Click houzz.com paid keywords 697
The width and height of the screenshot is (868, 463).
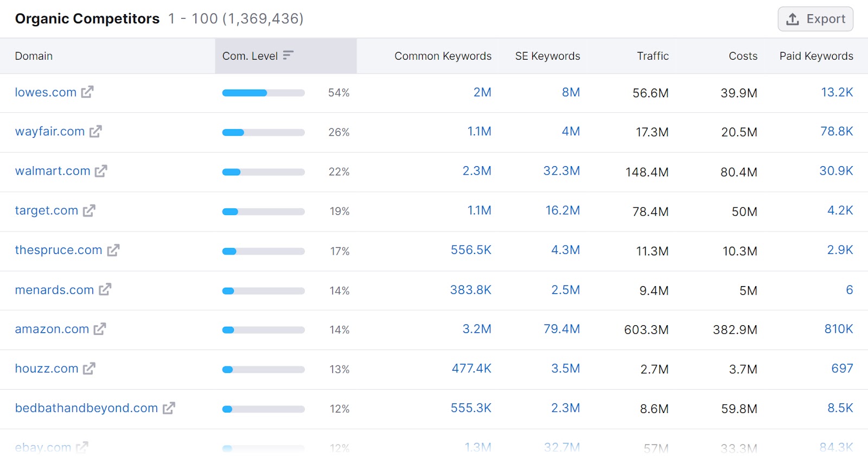point(842,369)
